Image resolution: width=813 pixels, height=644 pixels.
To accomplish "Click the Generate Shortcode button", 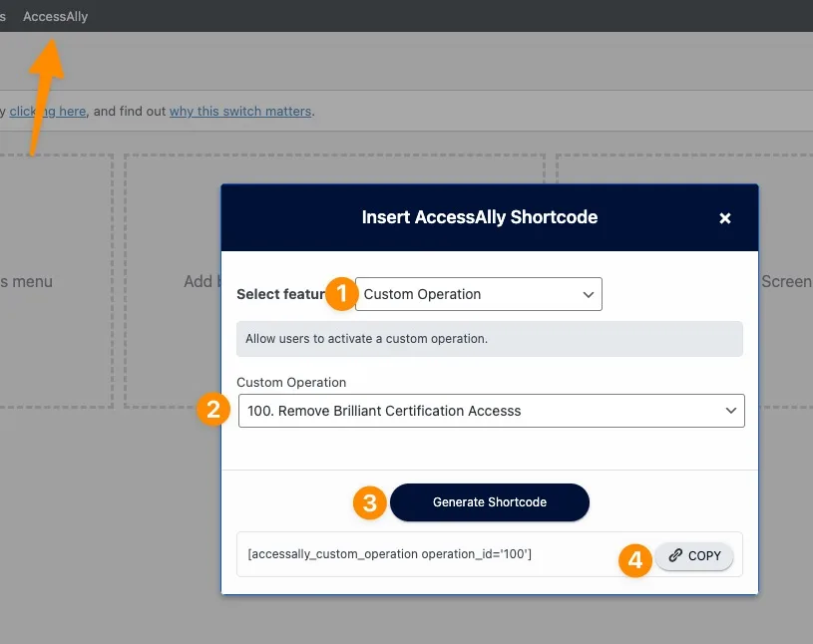I will coord(489,502).
